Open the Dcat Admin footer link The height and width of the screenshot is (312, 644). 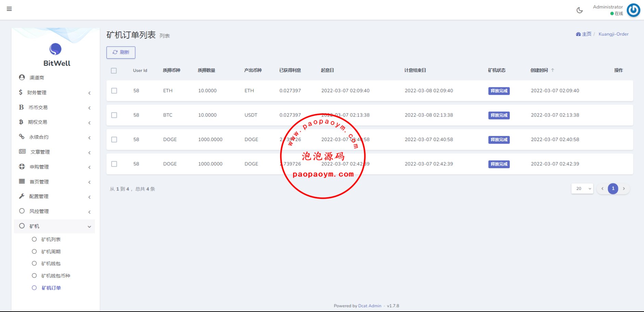click(369, 306)
